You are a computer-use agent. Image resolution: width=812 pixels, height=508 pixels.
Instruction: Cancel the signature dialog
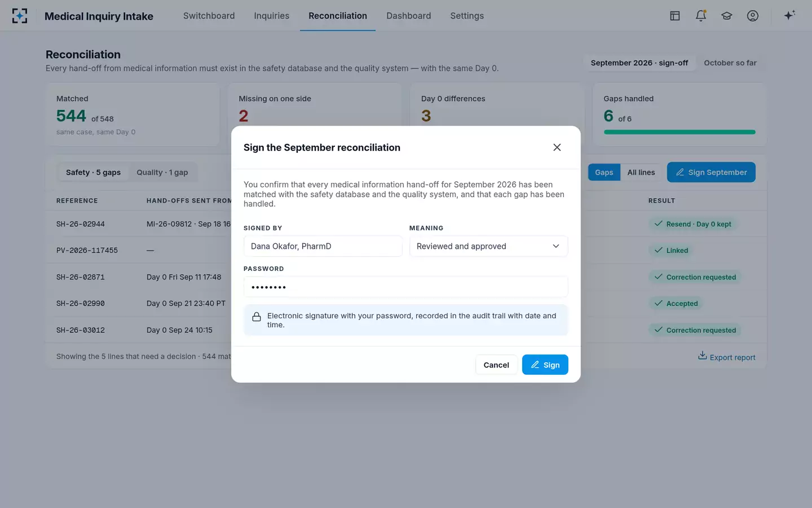point(496,365)
